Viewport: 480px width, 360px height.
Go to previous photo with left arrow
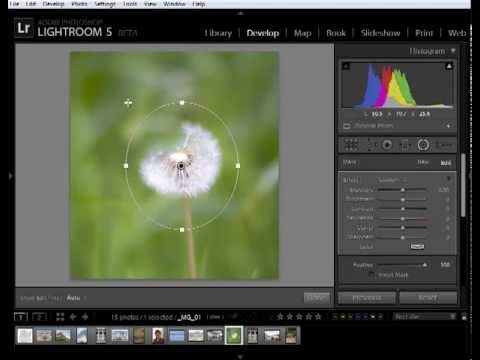click(73, 317)
